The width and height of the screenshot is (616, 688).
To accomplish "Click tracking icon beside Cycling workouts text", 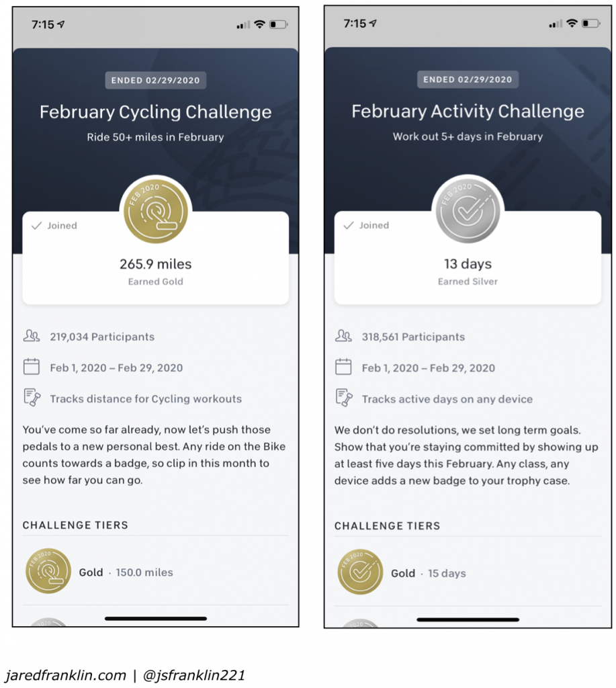I will [31, 398].
